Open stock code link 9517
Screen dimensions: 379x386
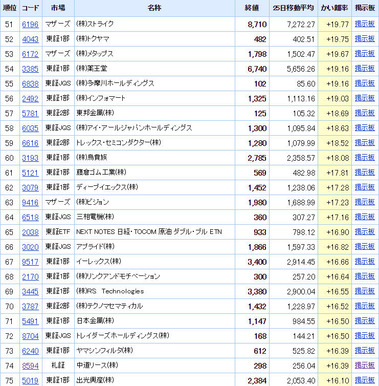point(30,262)
